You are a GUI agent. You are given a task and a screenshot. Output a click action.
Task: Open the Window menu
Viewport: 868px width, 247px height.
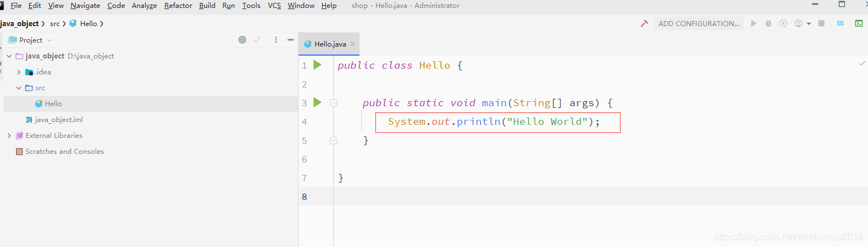(301, 6)
